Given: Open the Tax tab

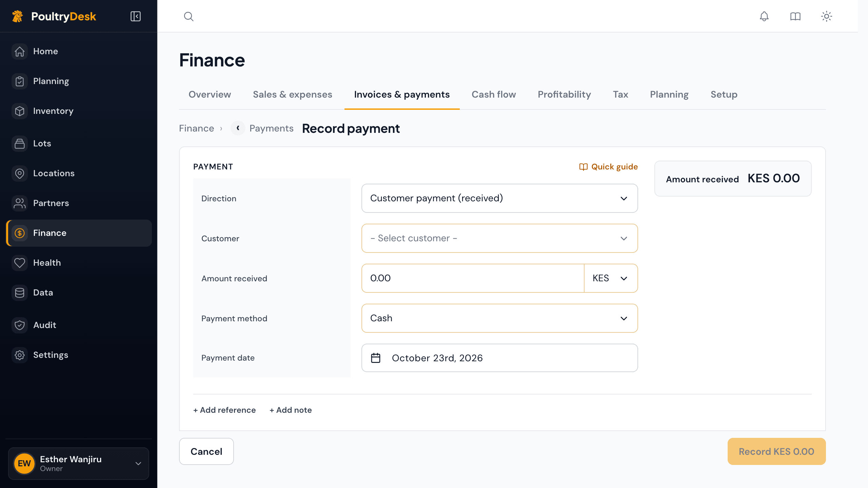Looking at the screenshot, I should [x=620, y=95].
